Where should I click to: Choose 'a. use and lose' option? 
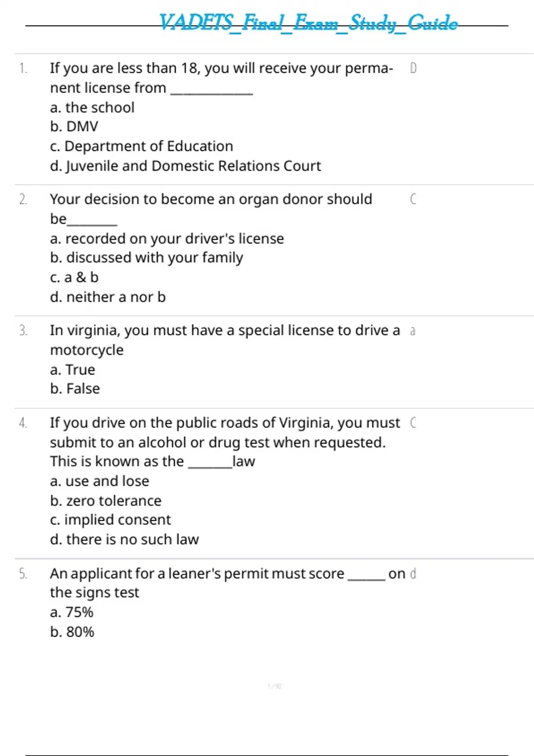(99, 481)
